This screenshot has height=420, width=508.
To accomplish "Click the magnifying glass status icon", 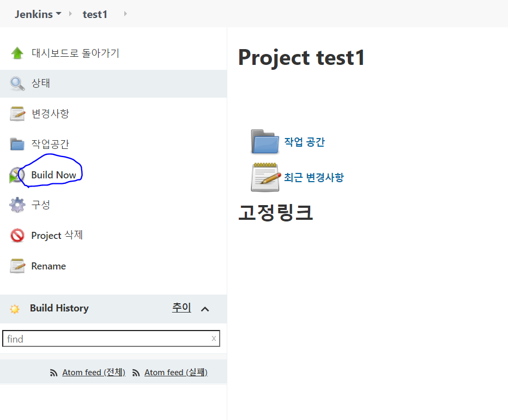I will [17, 83].
